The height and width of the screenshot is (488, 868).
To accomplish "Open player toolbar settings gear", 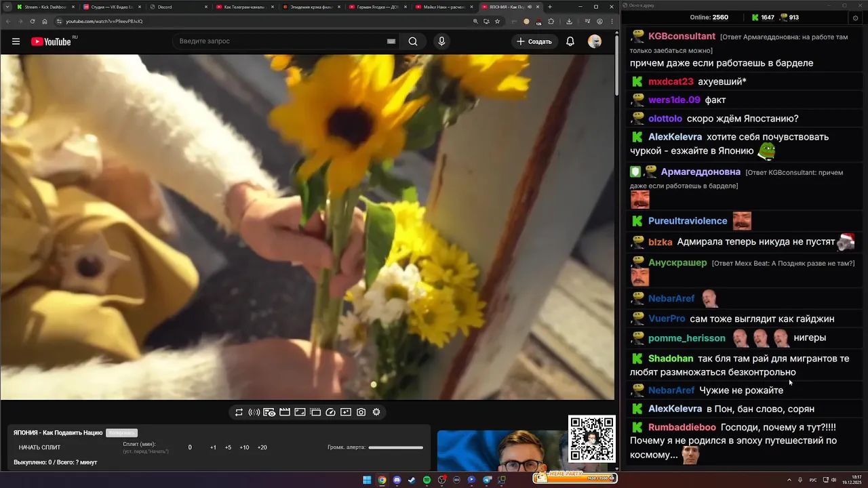I will click(376, 412).
